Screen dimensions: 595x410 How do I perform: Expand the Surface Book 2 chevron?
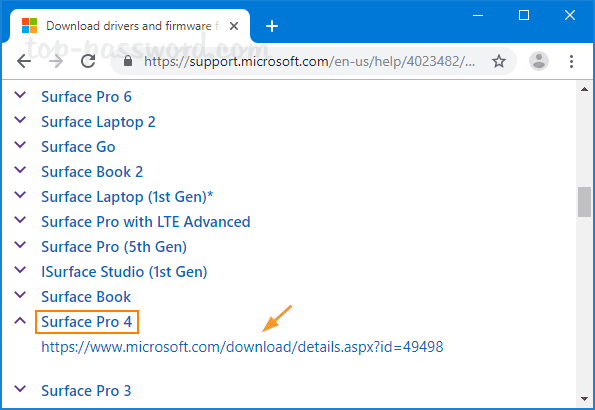tap(20, 170)
